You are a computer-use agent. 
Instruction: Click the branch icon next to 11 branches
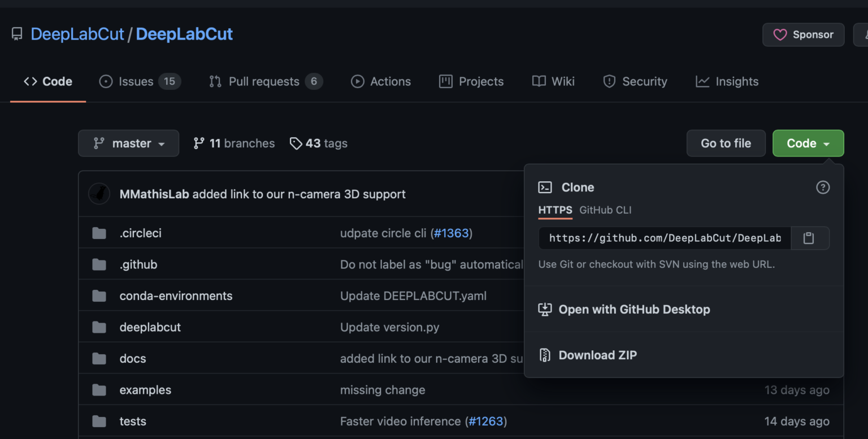198,143
